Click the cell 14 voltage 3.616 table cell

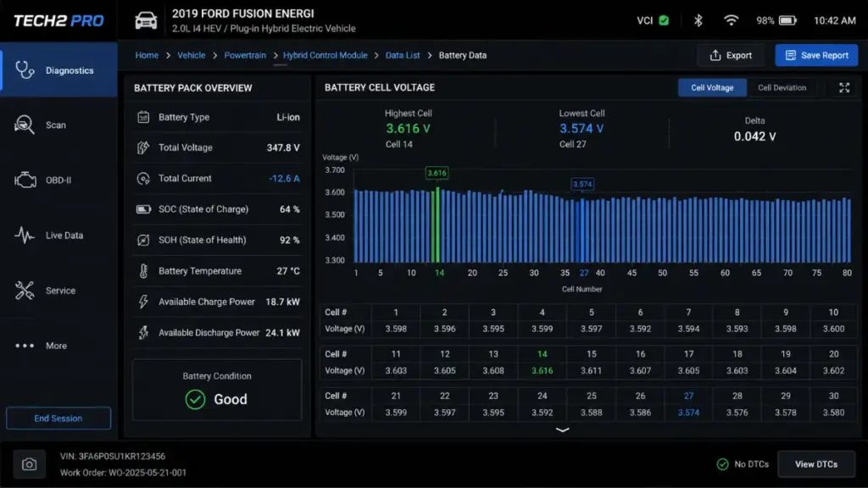tap(542, 371)
